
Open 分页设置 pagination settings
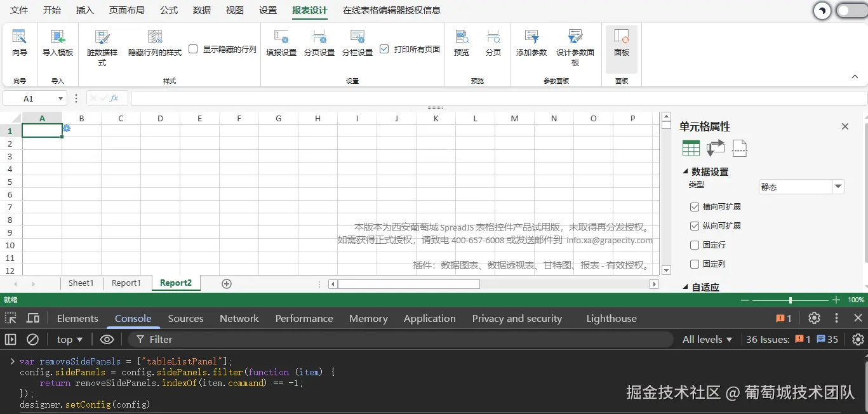[x=319, y=43]
